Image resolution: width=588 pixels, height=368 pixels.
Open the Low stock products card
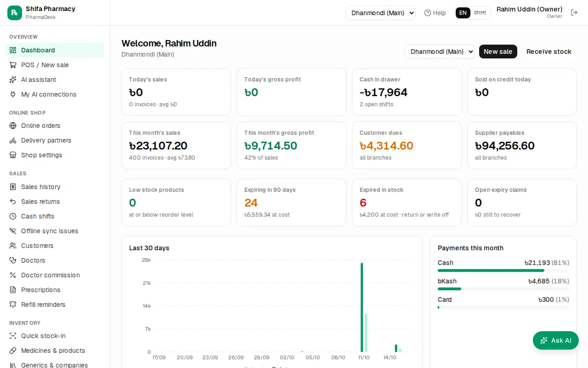point(176,202)
